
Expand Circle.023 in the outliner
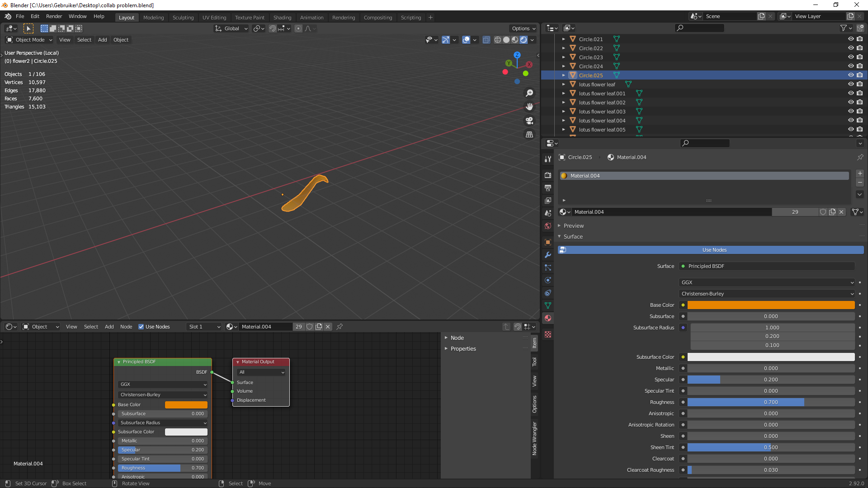pos(564,57)
